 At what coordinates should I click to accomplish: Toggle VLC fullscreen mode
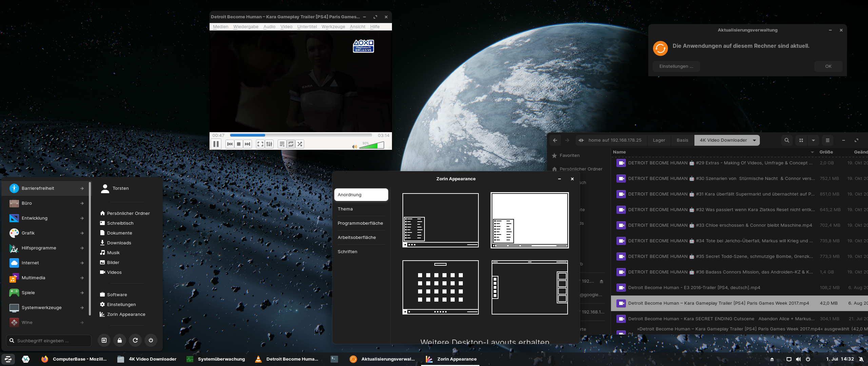coord(260,144)
